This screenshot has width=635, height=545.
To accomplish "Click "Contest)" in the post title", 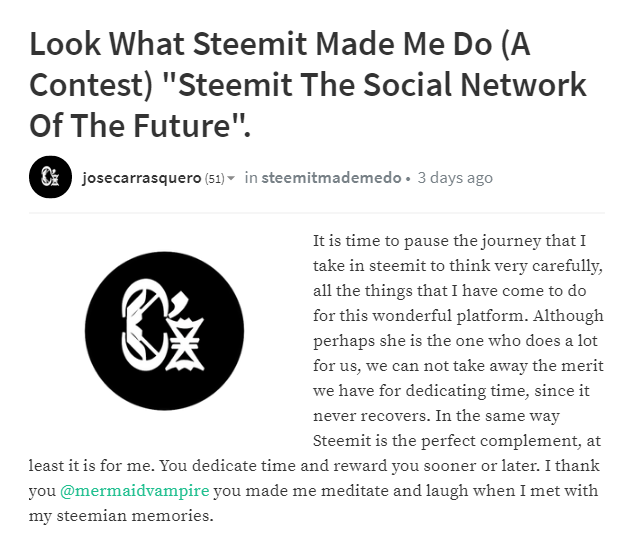I will (x=88, y=85).
